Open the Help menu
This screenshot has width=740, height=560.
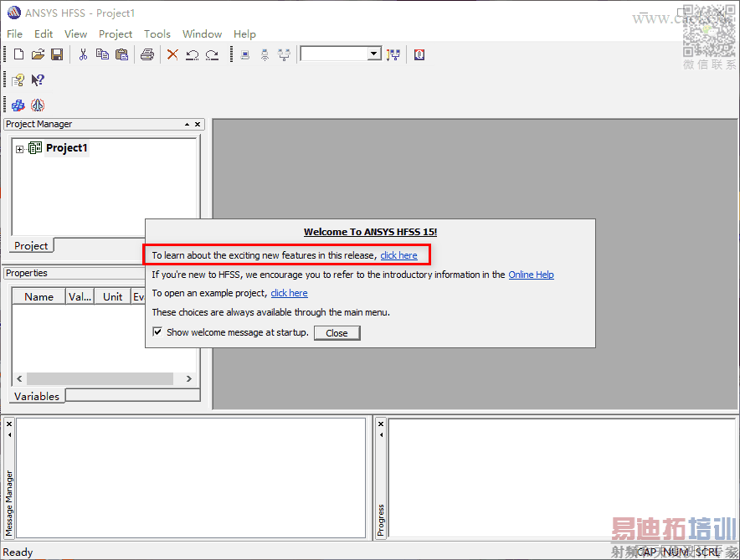[x=244, y=34]
